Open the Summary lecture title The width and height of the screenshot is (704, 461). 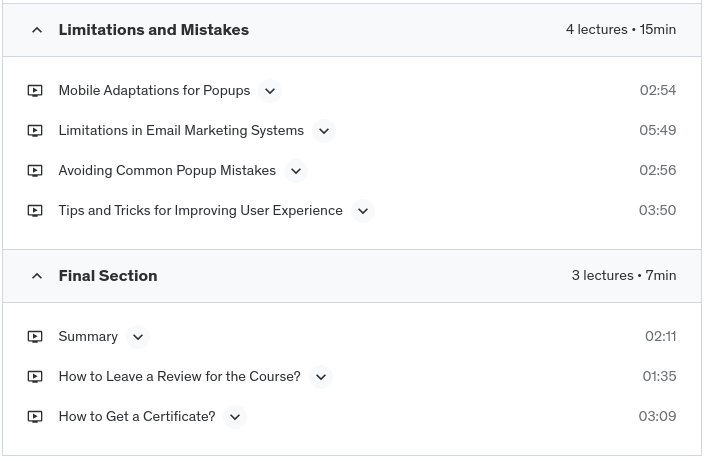pos(88,337)
